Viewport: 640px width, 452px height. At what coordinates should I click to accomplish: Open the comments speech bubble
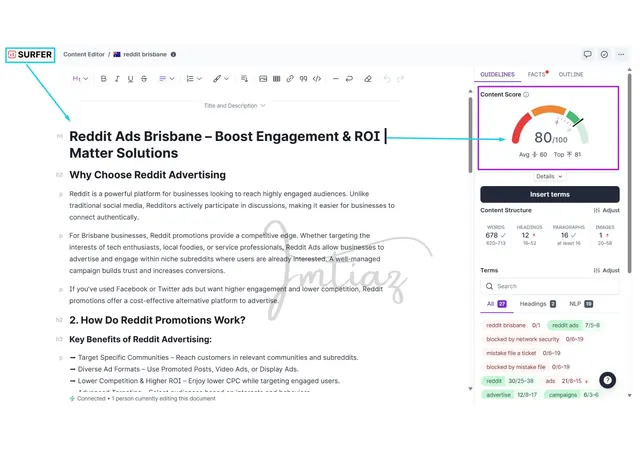click(587, 54)
